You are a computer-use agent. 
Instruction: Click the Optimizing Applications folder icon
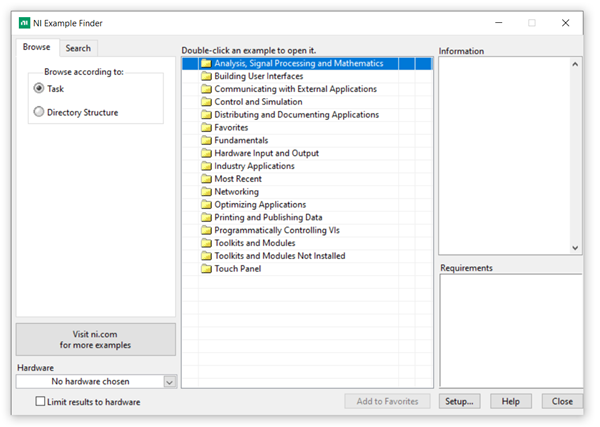pyautogui.click(x=206, y=204)
